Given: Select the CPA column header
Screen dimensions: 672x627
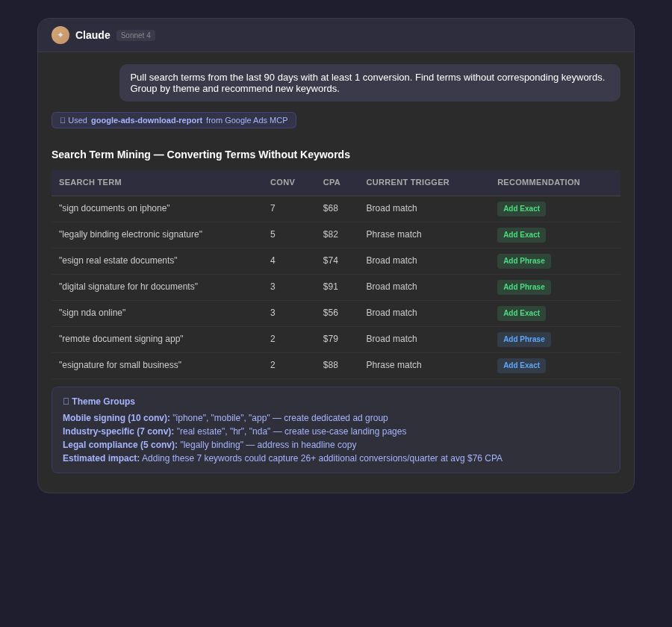Looking at the screenshot, I should tap(332, 182).
